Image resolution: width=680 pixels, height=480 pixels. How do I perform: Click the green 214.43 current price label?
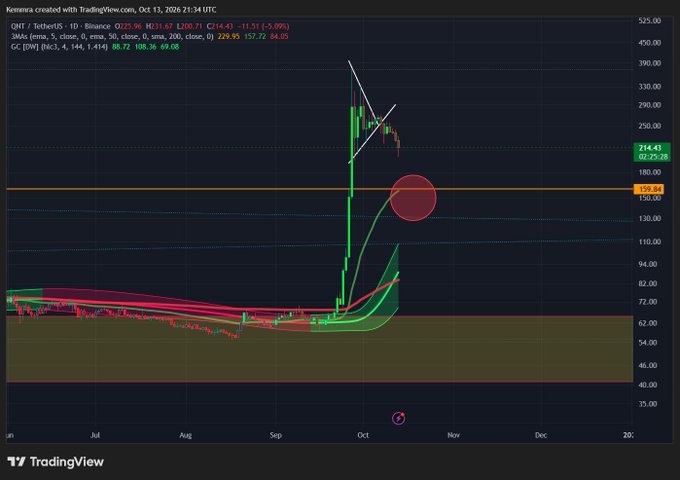[x=650, y=148]
